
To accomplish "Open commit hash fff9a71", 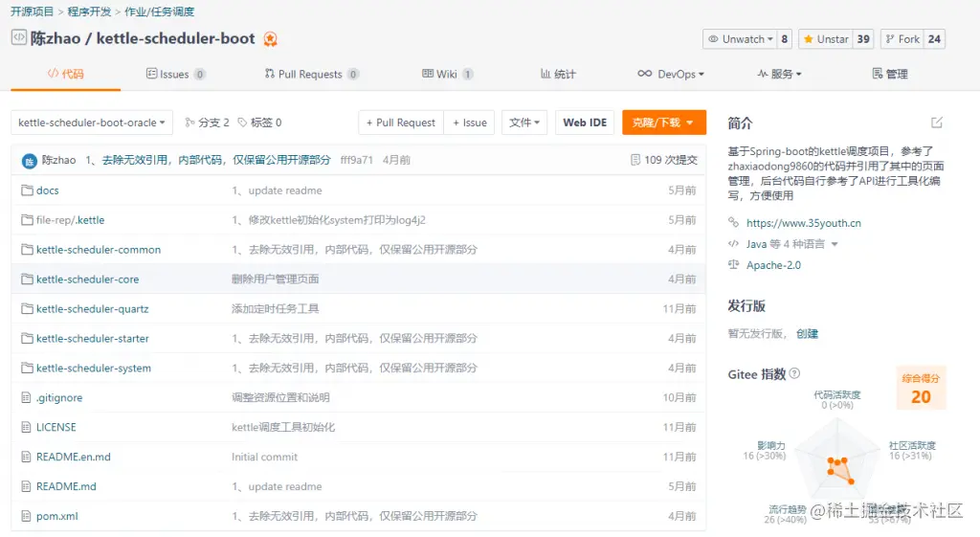I will (356, 160).
